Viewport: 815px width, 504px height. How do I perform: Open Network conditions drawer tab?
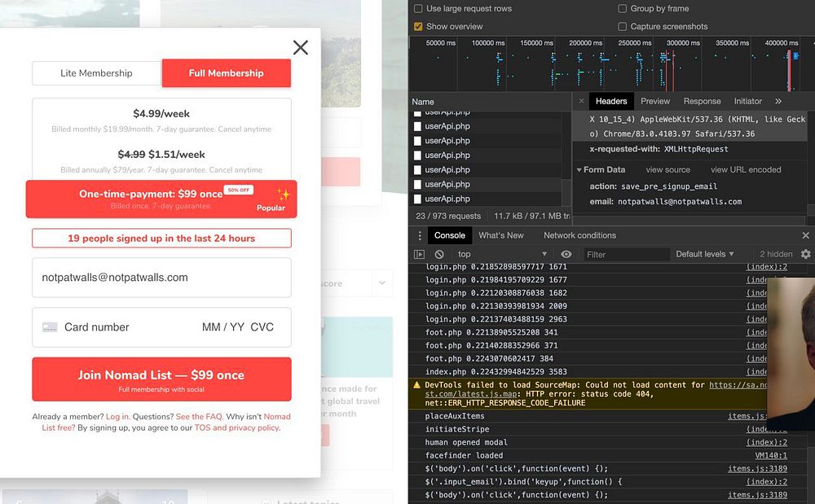click(579, 235)
